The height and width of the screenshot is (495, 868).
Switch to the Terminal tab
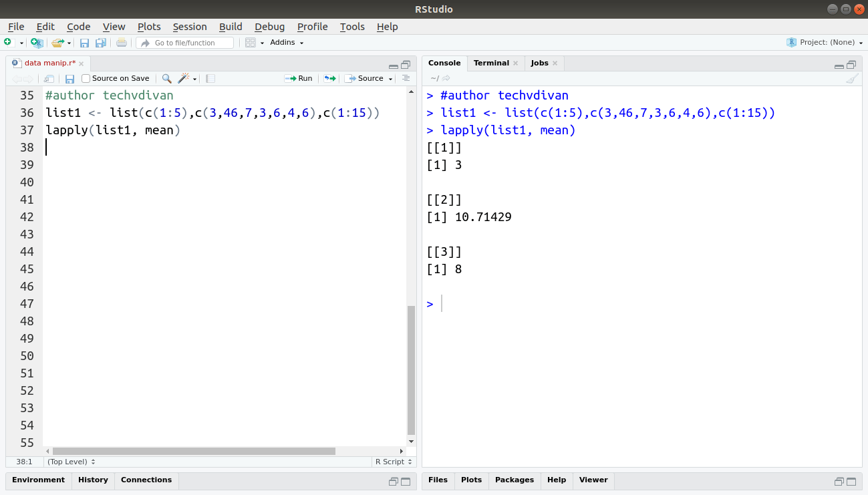pos(491,63)
